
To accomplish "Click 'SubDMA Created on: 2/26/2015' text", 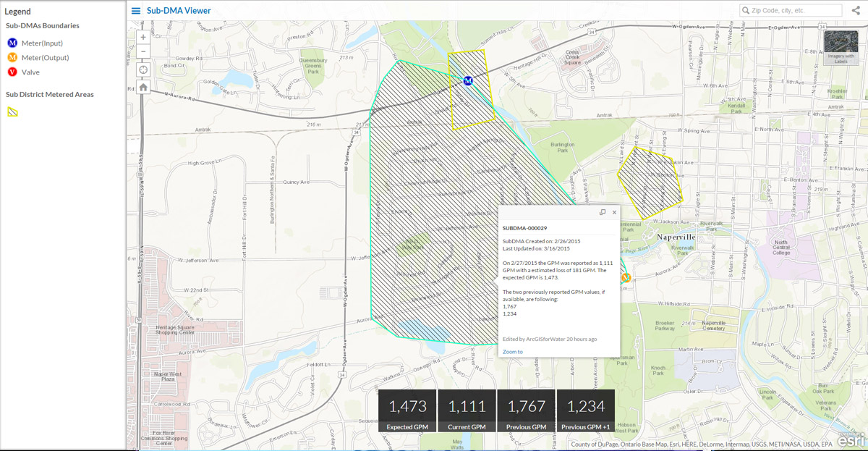I will pos(541,241).
